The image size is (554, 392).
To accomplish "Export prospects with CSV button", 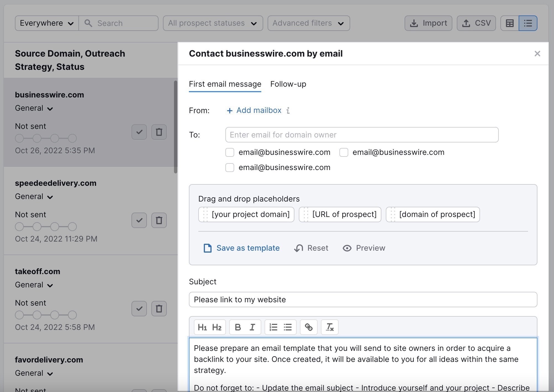I will pos(476,23).
